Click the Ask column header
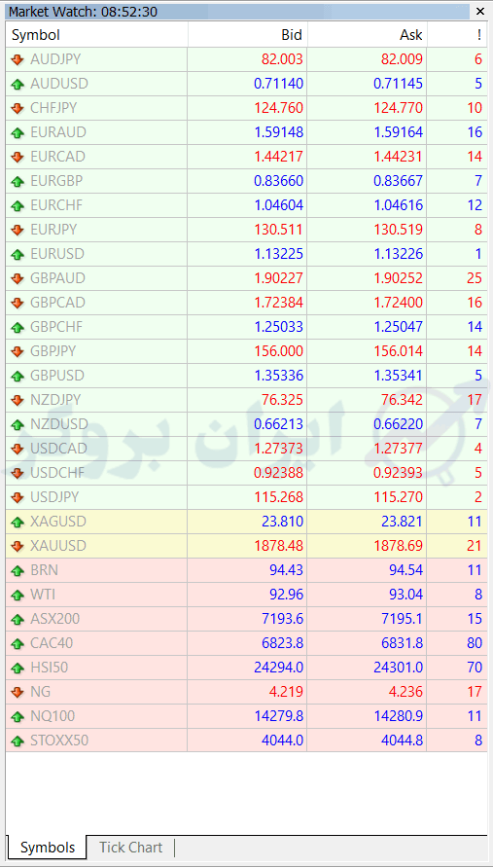Viewport: 493px width, 868px height. click(368, 35)
